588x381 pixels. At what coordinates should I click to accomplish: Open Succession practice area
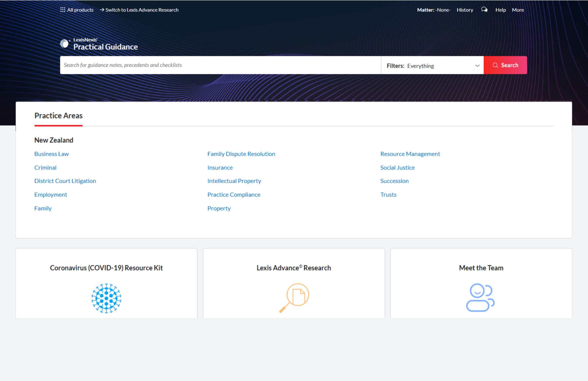[x=394, y=181]
